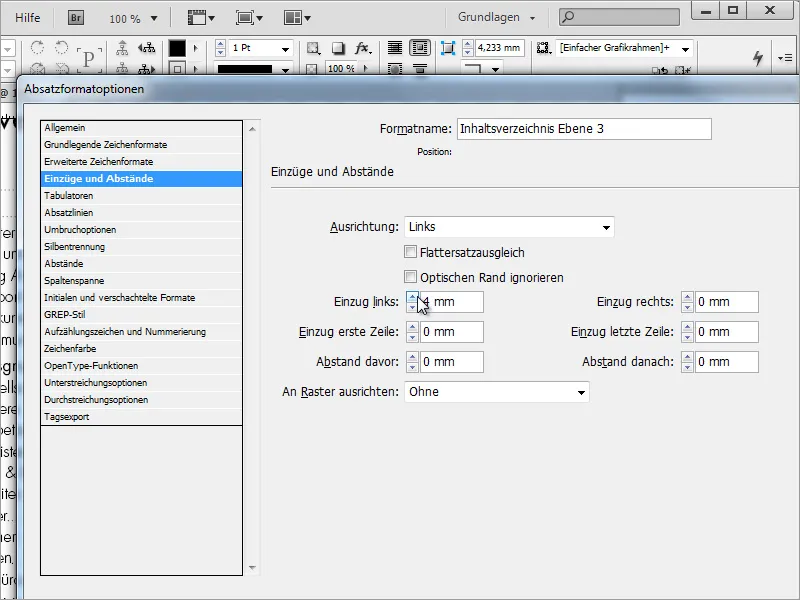
Task: Select Tabulatoren category
Action: coord(141,196)
